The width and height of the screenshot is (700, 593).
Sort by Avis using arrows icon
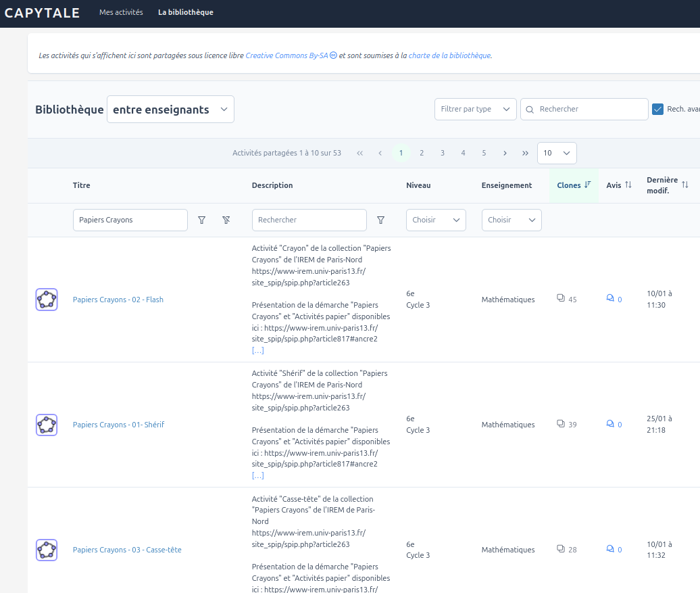click(x=628, y=185)
